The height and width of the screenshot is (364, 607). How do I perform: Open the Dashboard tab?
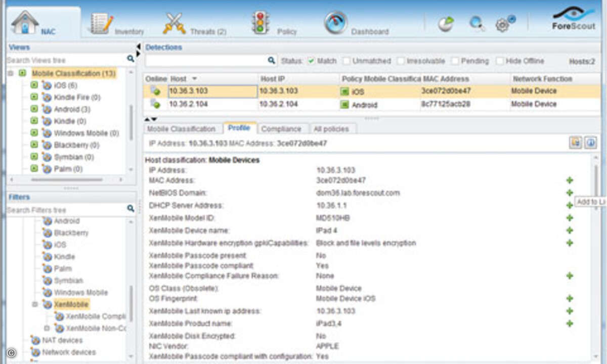357,24
